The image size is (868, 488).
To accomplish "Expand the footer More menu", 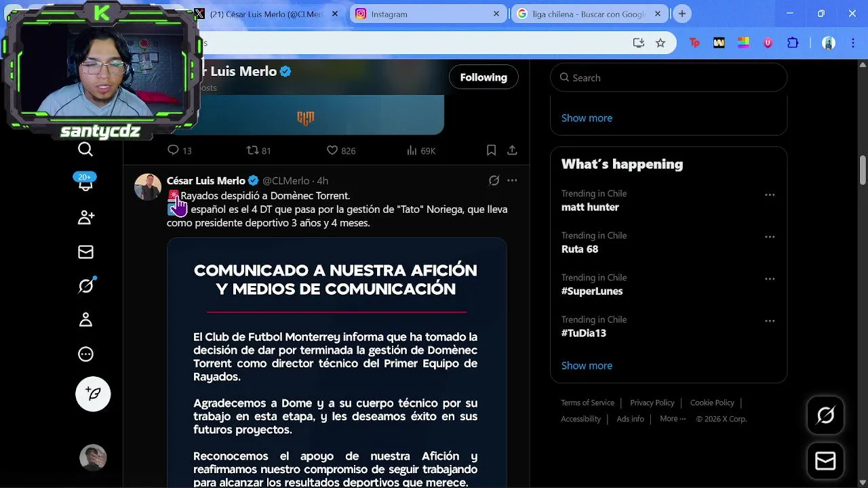I will coord(673,419).
